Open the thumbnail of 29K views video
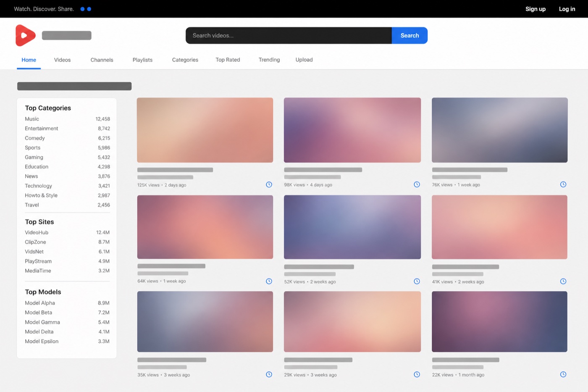The image size is (588, 392). pyautogui.click(x=352, y=321)
